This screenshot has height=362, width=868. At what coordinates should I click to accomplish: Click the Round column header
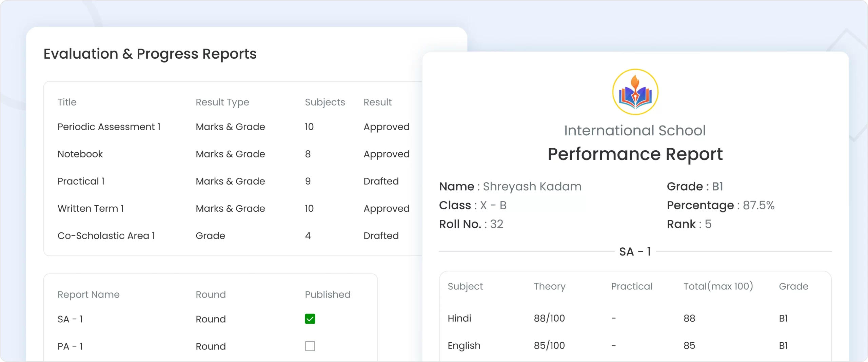(211, 294)
